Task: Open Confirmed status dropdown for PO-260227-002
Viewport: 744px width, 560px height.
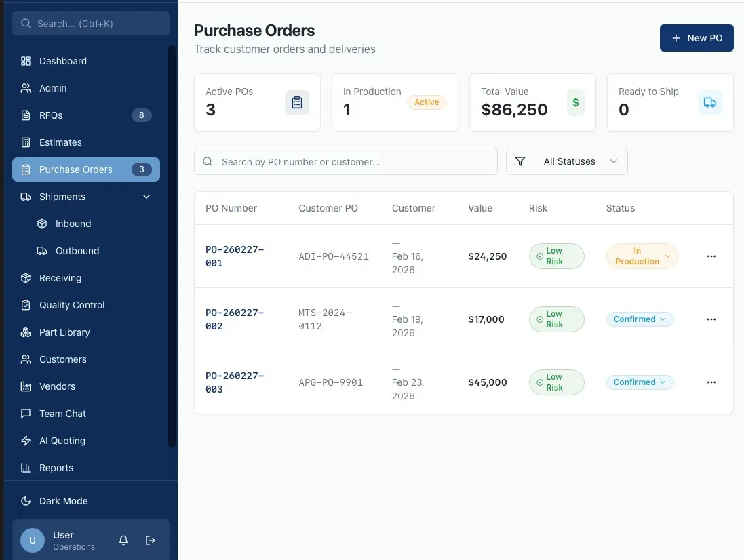Action: (x=640, y=319)
